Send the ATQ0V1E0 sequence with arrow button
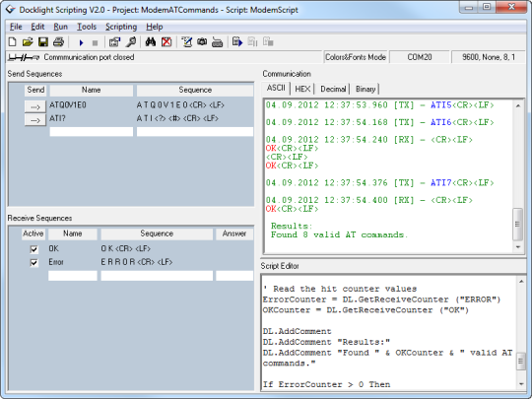This screenshot has height=399, width=532. [x=35, y=106]
